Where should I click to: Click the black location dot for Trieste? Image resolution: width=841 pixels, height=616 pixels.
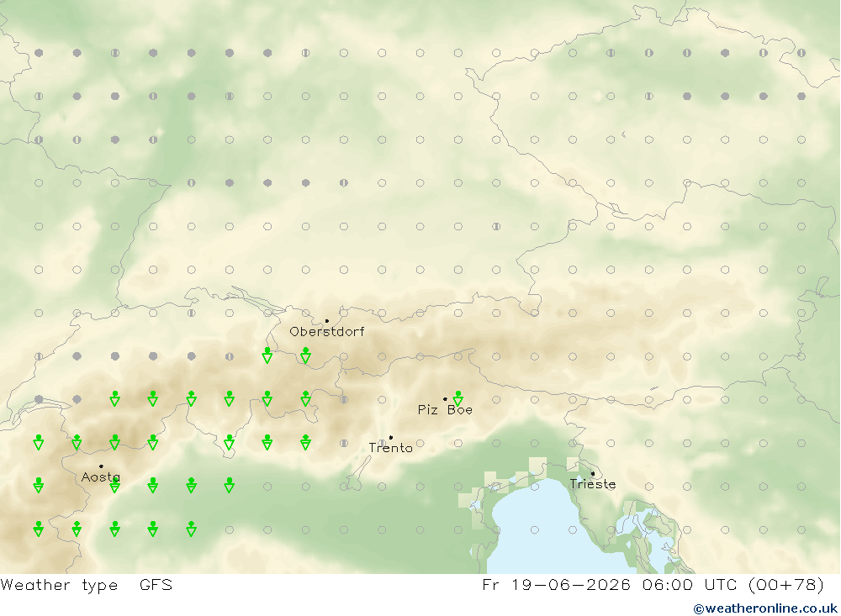click(593, 473)
